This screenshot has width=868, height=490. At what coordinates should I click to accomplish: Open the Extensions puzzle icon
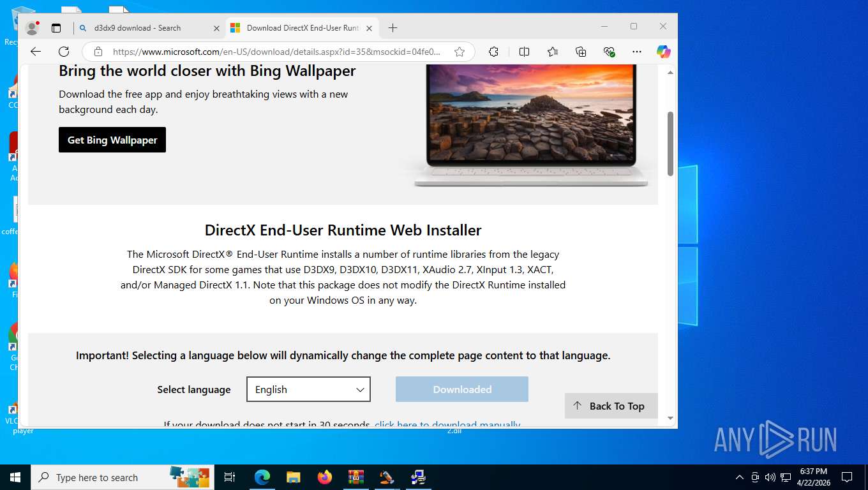pos(493,52)
